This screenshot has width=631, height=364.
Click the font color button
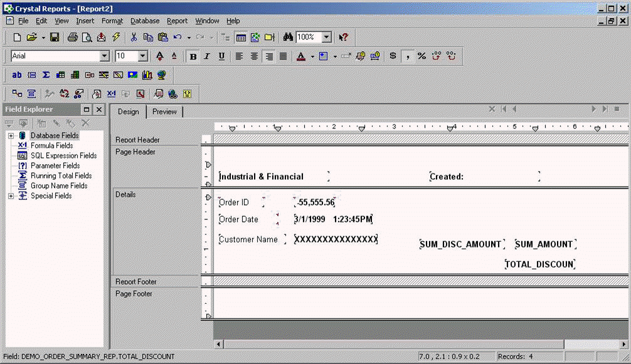coord(300,56)
